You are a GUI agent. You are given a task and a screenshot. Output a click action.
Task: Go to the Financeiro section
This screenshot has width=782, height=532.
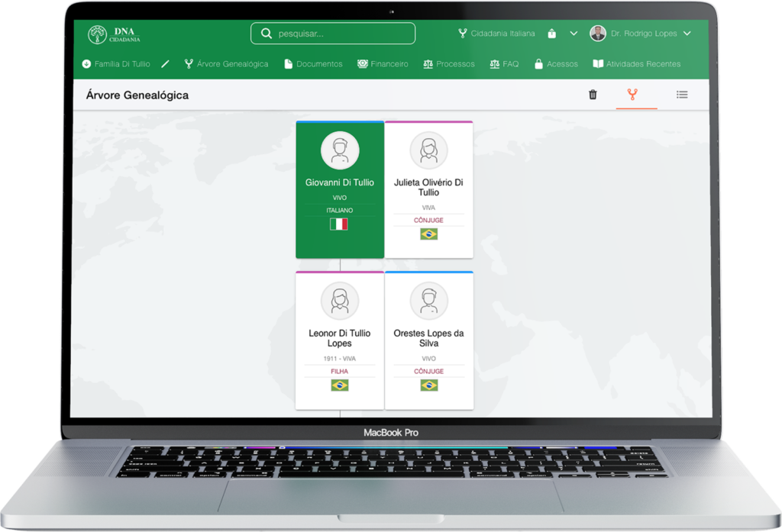(x=383, y=64)
